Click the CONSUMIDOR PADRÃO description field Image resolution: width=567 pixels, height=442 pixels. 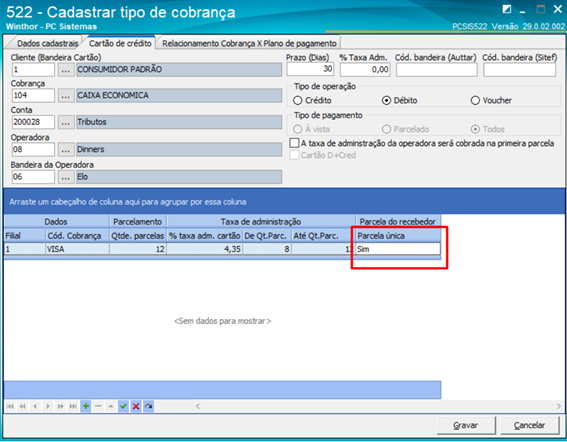click(x=179, y=70)
